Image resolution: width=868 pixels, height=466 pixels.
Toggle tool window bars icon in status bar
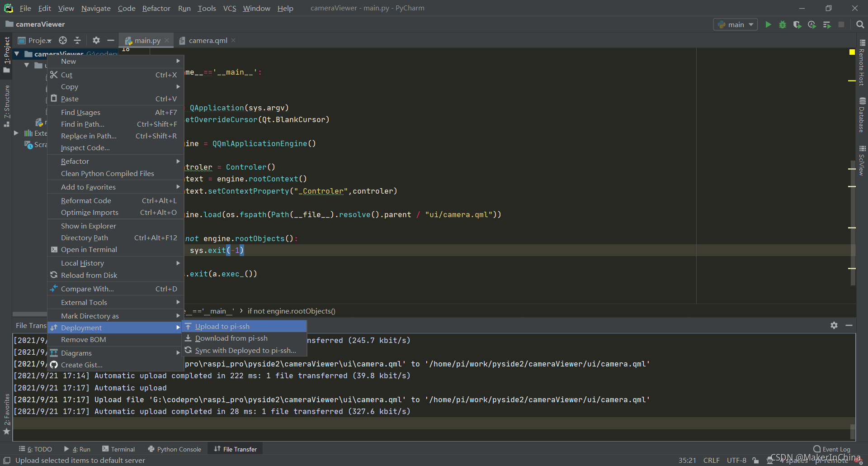pos(7,460)
